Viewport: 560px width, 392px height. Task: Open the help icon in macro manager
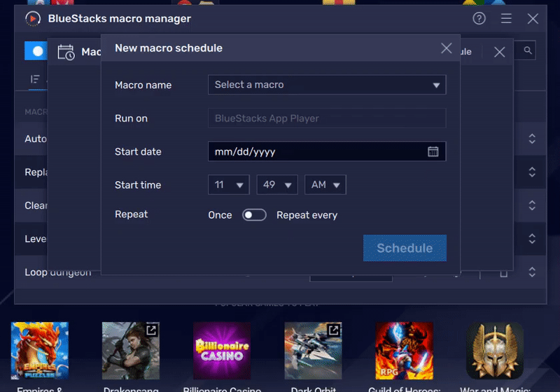479,18
